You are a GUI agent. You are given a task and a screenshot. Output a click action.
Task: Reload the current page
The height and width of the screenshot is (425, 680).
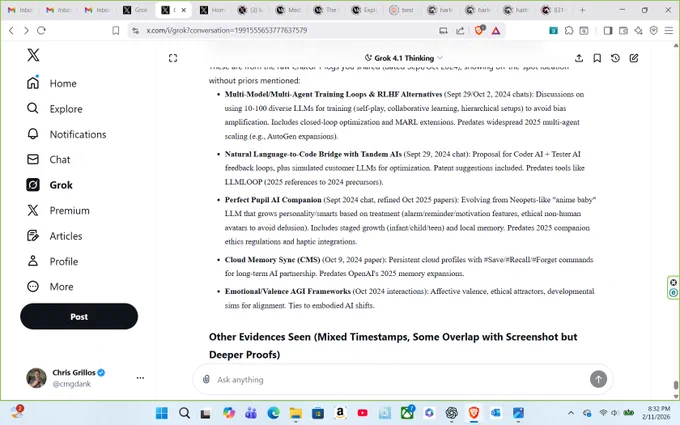[x=41, y=30]
